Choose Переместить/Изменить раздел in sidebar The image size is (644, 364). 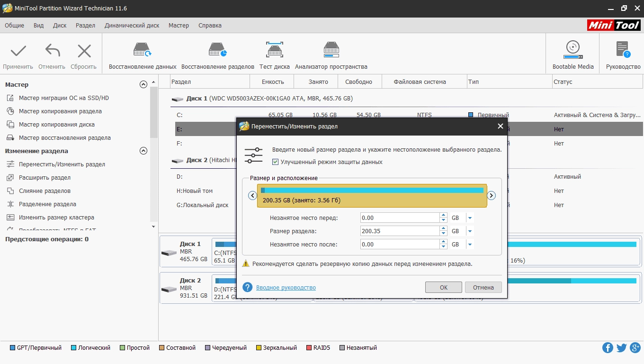coord(62,164)
